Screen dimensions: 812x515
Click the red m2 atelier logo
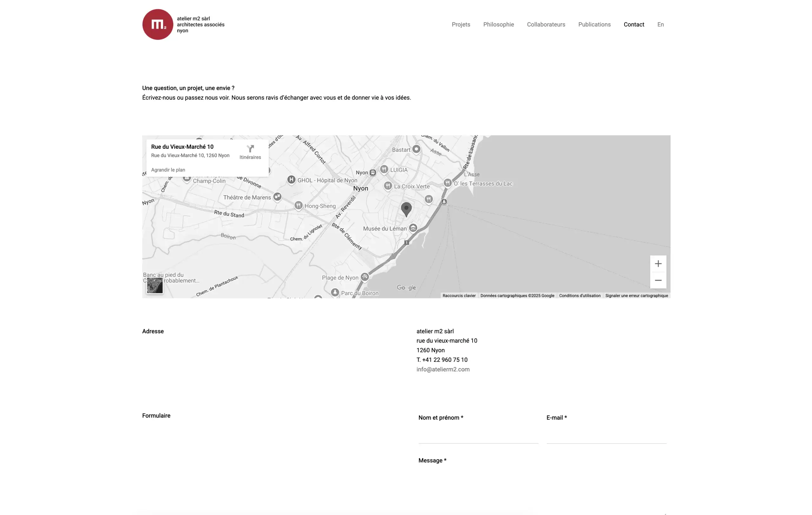(x=157, y=24)
